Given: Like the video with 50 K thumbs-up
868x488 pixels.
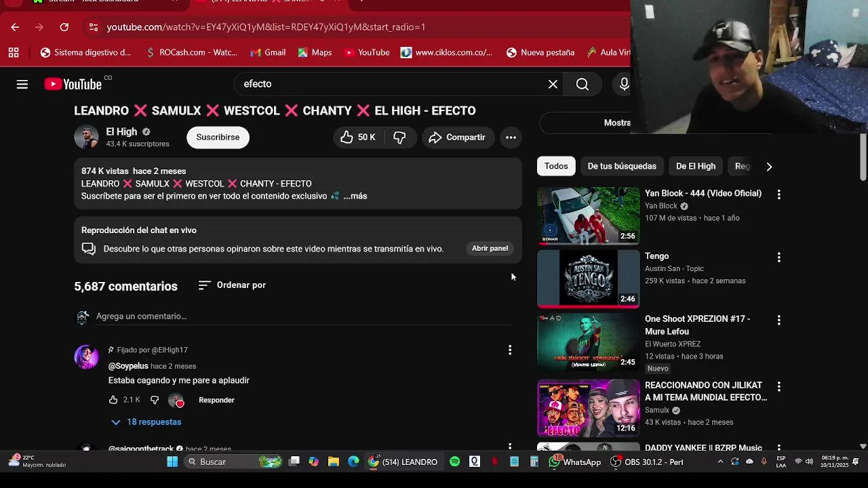Looking at the screenshot, I should (358, 138).
